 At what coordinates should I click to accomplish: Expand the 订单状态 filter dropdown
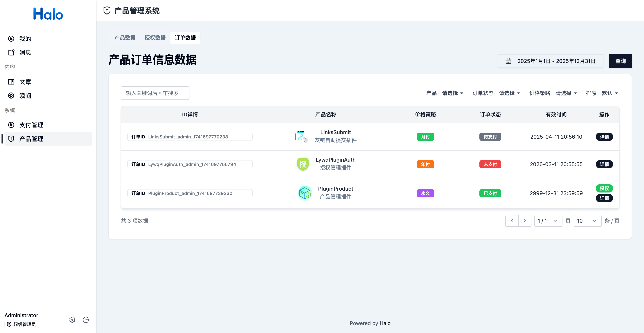pyautogui.click(x=496, y=93)
